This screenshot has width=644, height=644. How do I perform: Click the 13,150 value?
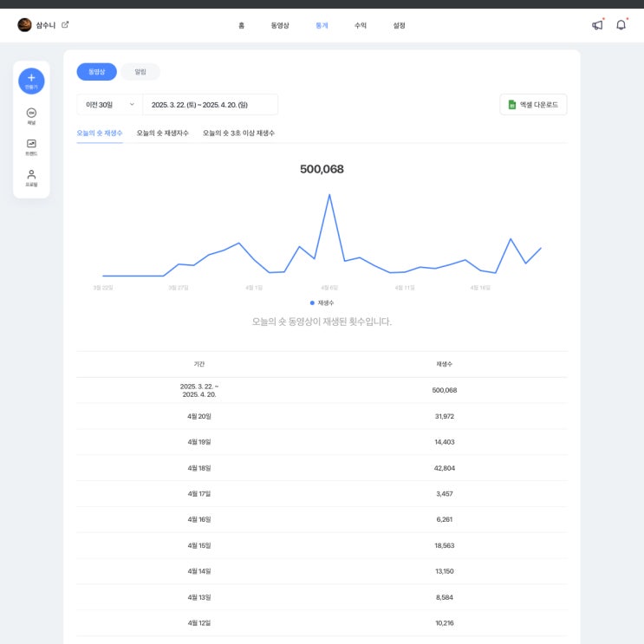(445, 571)
